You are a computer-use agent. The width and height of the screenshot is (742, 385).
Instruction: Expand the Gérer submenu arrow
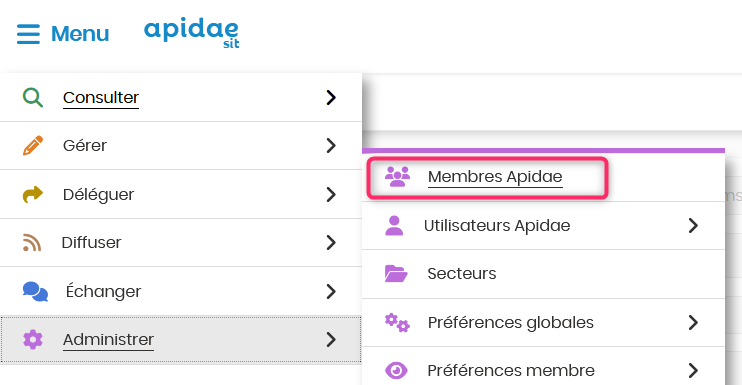pyautogui.click(x=331, y=146)
